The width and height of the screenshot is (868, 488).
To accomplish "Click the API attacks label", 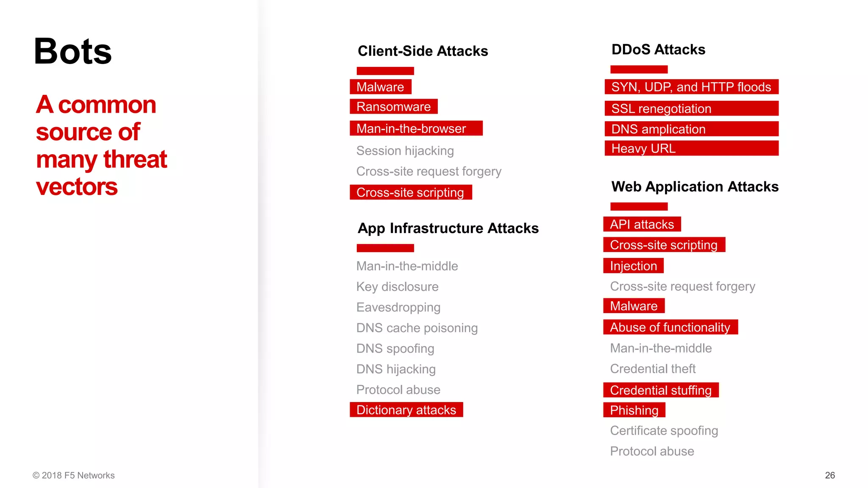I will tap(642, 224).
